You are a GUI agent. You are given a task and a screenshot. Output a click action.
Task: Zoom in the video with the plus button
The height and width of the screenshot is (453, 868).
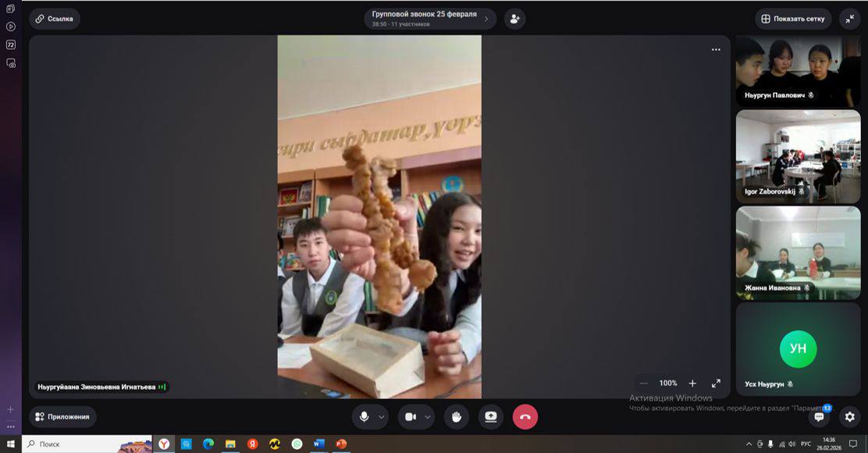[x=692, y=383]
